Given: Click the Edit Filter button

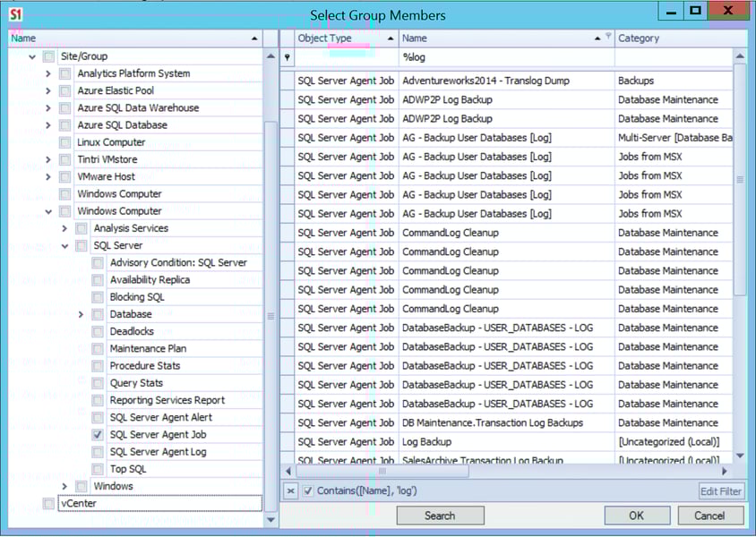Looking at the screenshot, I should (720, 491).
